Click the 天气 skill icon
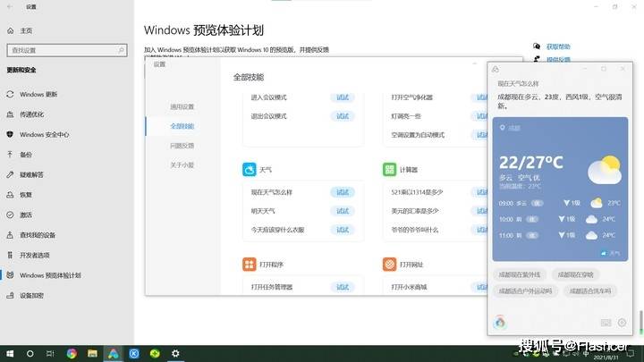 (250, 170)
